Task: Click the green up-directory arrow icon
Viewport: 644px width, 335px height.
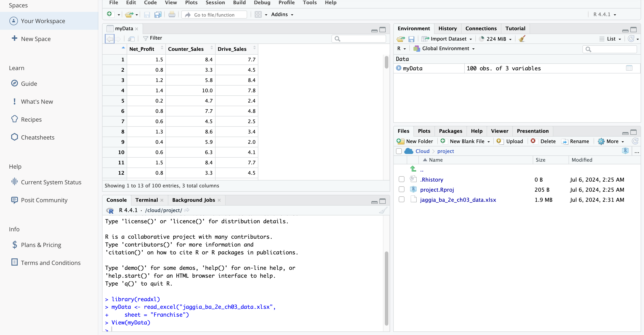Action: point(413,169)
